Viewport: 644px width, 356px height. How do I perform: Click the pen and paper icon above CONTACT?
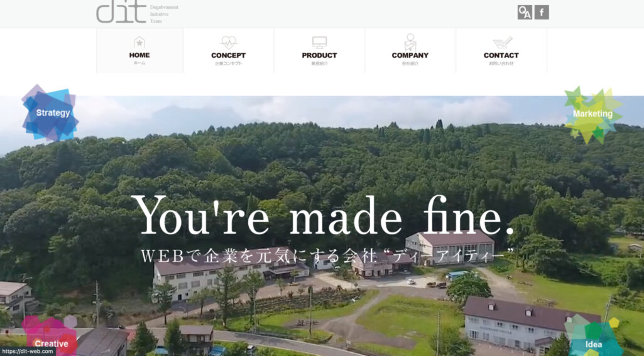[x=502, y=42]
